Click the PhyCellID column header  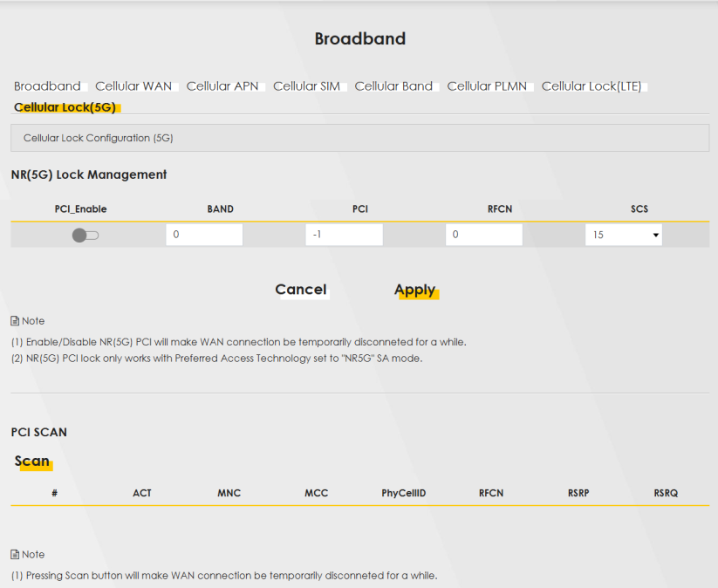[403, 493]
